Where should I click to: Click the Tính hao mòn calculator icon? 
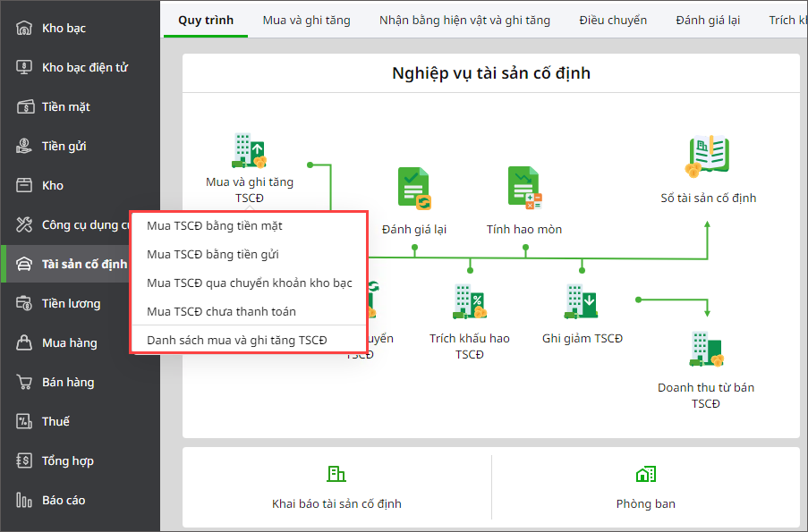(524, 188)
